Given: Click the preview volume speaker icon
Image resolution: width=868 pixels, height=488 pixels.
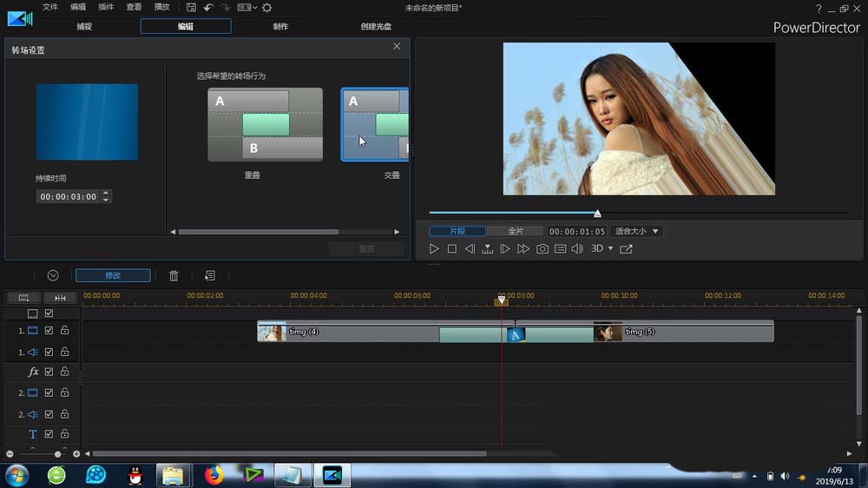Looking at the screenshot, I should (577, 249).
